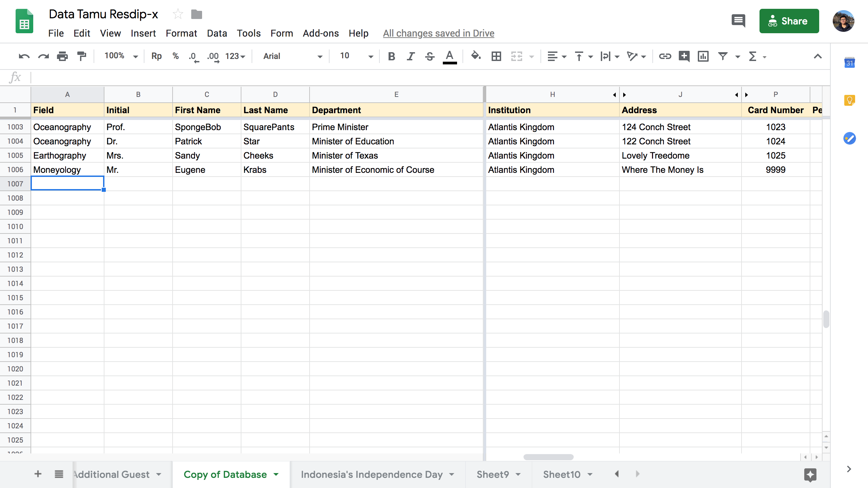
Task: Click the formula bar input
Action: tap(430, 77)
